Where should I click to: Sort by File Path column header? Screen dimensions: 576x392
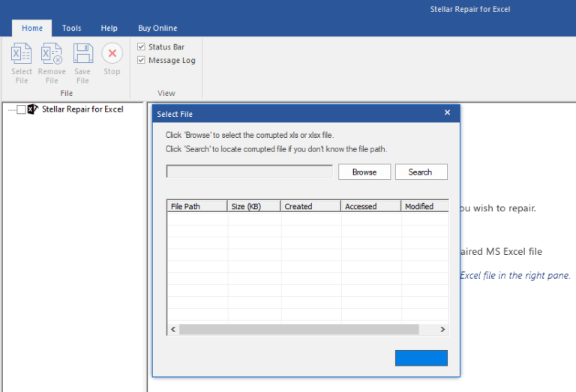197,206
